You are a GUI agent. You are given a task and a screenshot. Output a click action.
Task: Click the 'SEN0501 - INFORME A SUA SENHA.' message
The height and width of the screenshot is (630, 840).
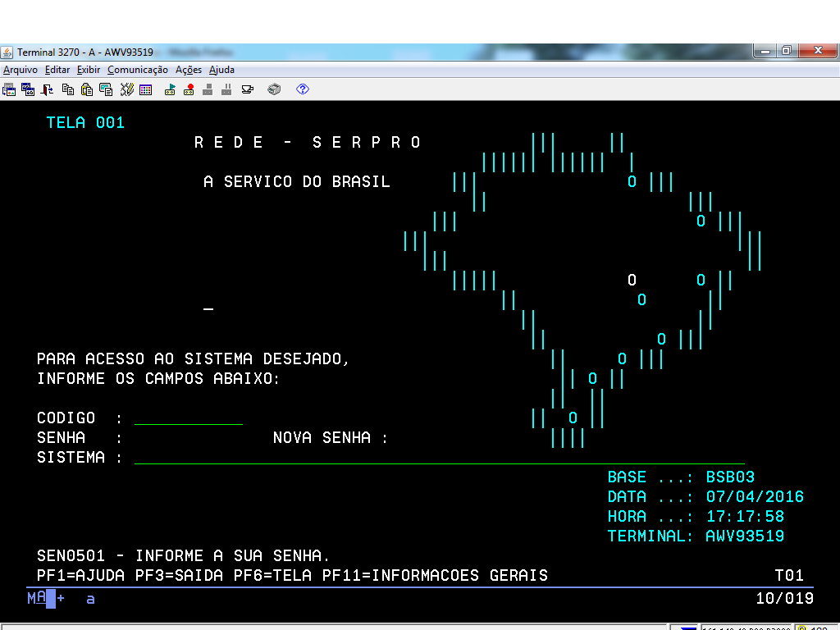pyautogui.click(x=183, y=555)
